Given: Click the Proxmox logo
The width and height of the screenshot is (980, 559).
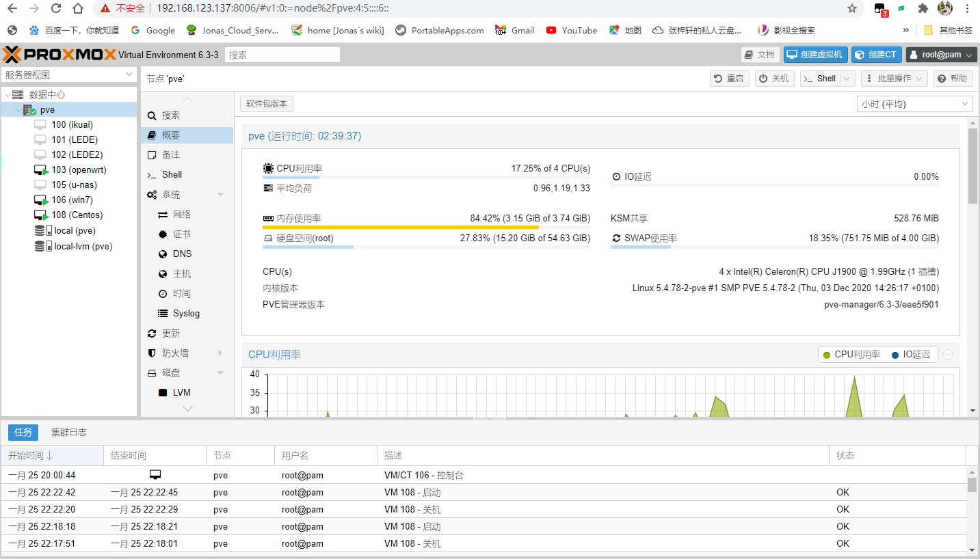Looking at the screenshot, I should tap(59, 55).
